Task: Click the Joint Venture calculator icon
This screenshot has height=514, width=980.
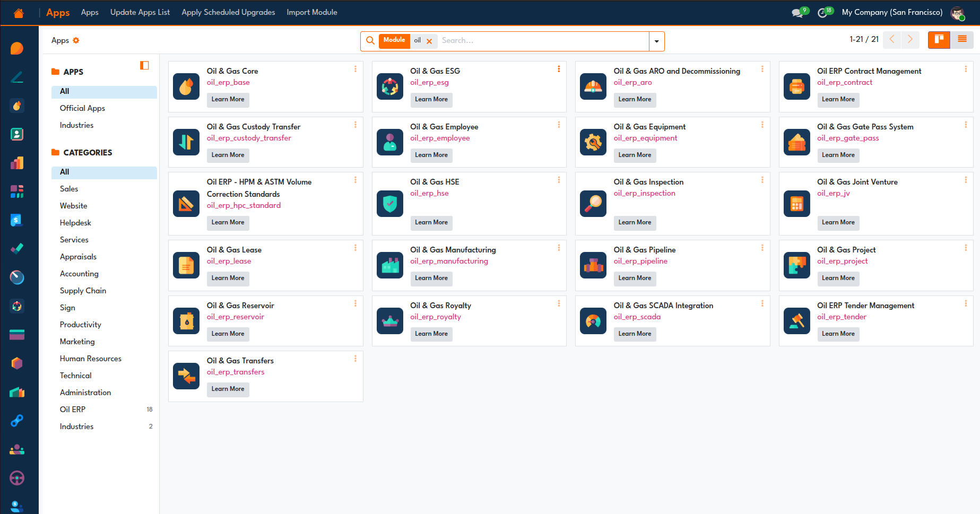Action: pos(797,204)
